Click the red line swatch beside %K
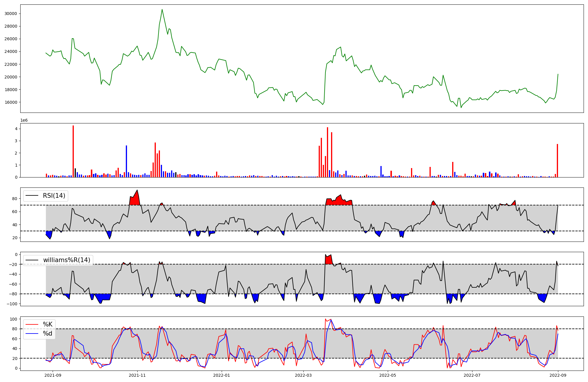588x382 pixels. [32, 324]
